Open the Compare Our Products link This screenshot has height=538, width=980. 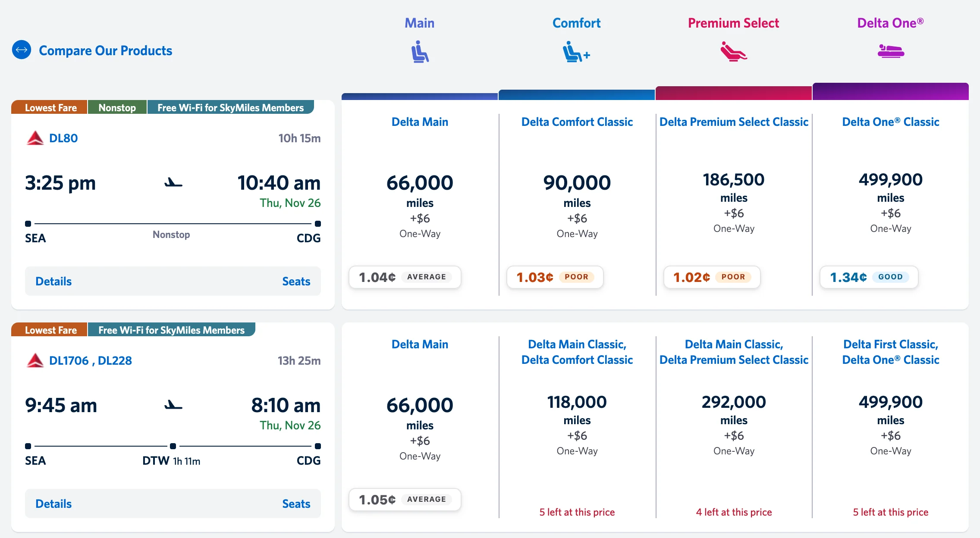click(105, 50)
